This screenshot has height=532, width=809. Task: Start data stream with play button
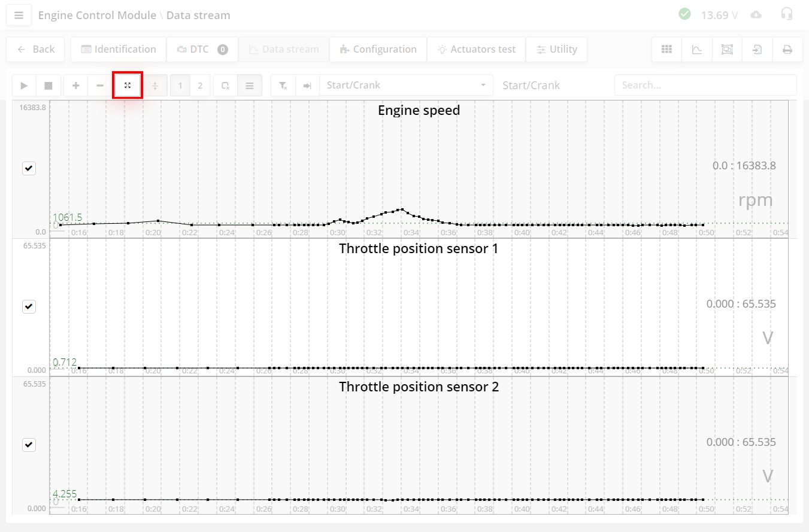[24, 86]
